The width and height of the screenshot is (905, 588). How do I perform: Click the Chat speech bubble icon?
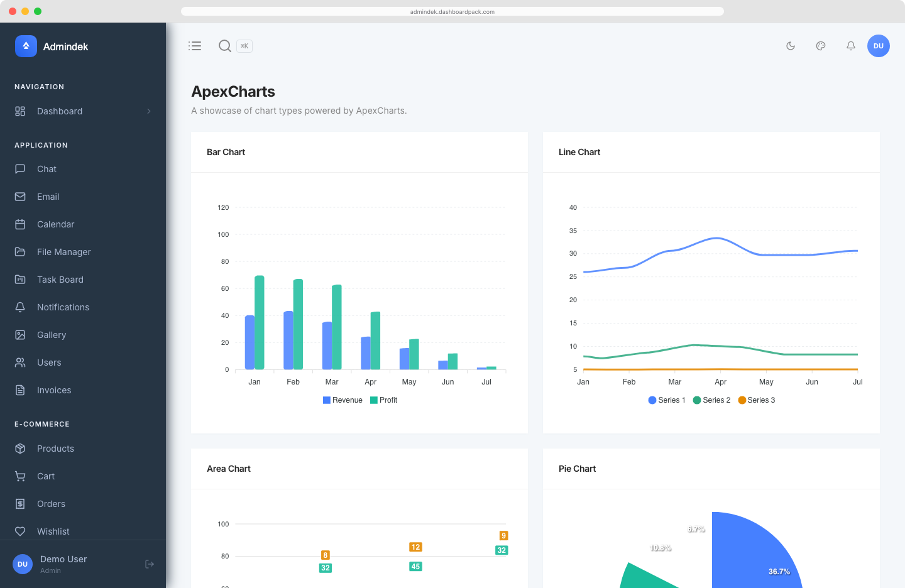[x=20, y=169]
